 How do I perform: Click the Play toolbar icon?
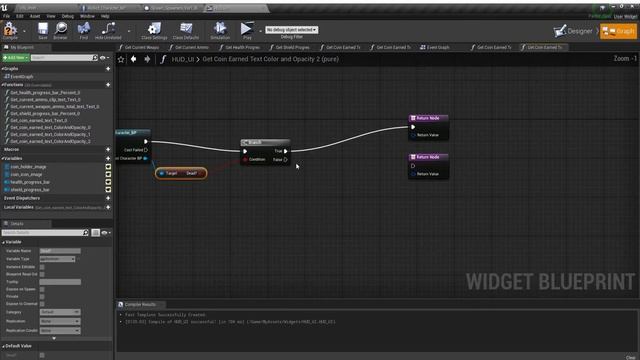click(247, 29)
